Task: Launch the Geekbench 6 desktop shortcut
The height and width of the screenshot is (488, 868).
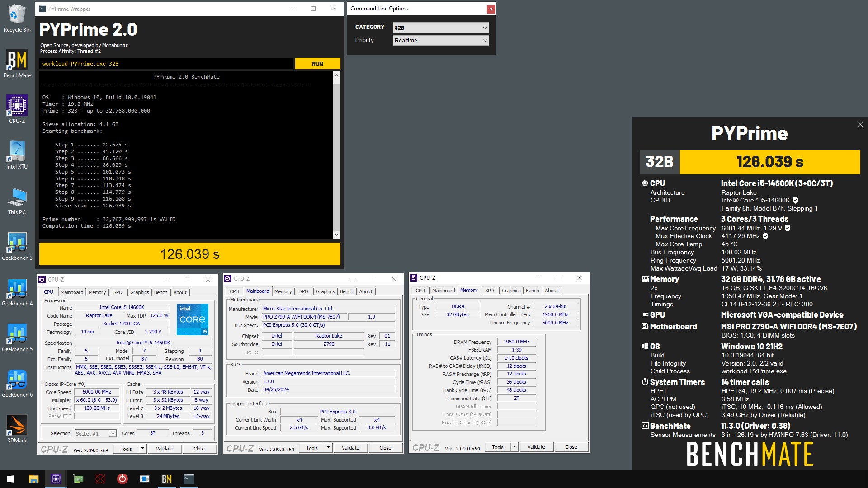Action: pos(17,383)
